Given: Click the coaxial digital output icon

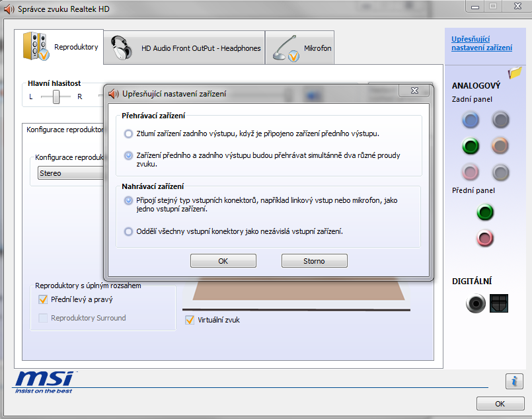Looking at the screenshot, I should pyautogui.click(x=476, y=303).
